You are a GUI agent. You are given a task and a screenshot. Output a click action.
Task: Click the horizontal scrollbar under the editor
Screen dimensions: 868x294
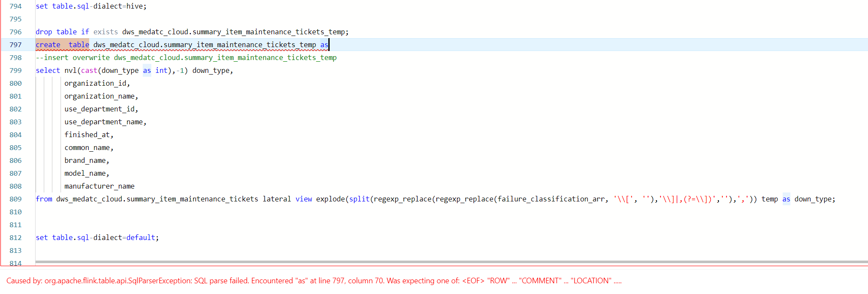pos(451,262)
